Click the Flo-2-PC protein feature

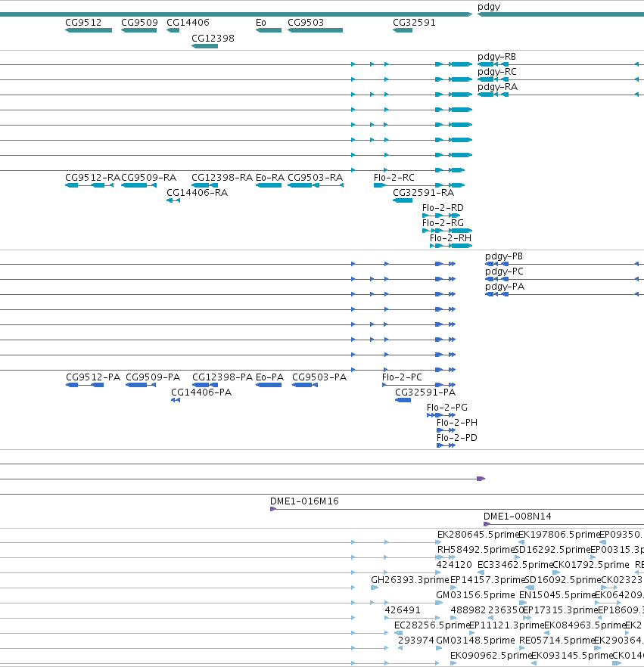(418, 385)
